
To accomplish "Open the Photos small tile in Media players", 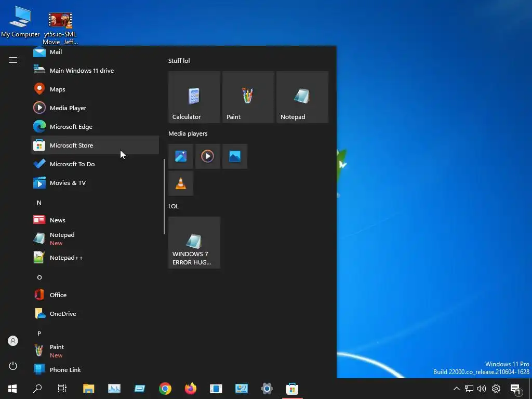I will [x=181, y=156].
